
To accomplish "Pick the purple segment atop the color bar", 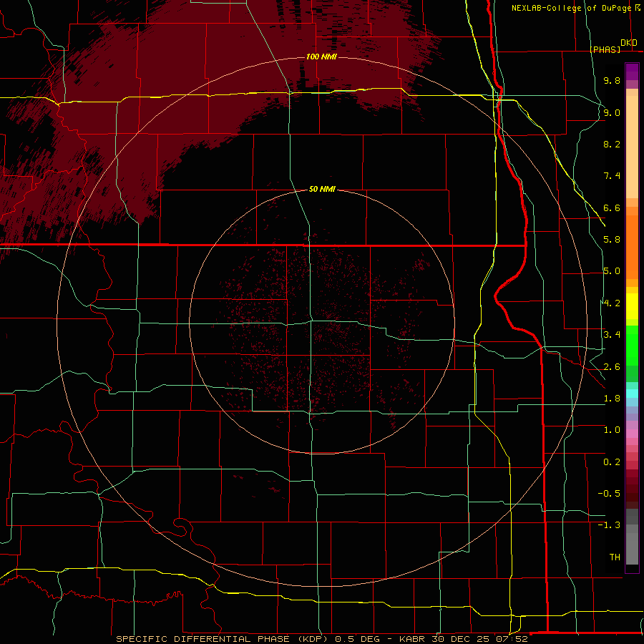I will (x=632, y=72).
